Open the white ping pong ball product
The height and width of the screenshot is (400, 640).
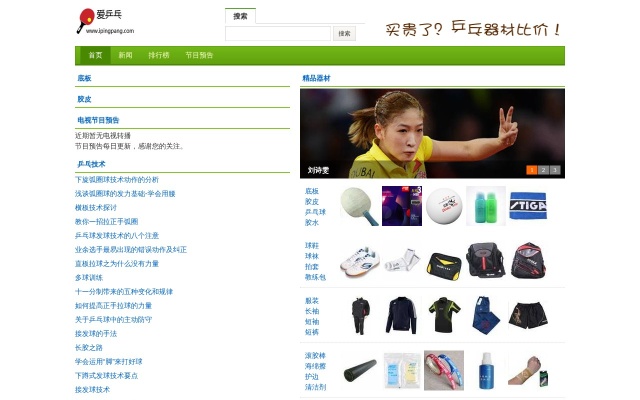tap(443, 206)
